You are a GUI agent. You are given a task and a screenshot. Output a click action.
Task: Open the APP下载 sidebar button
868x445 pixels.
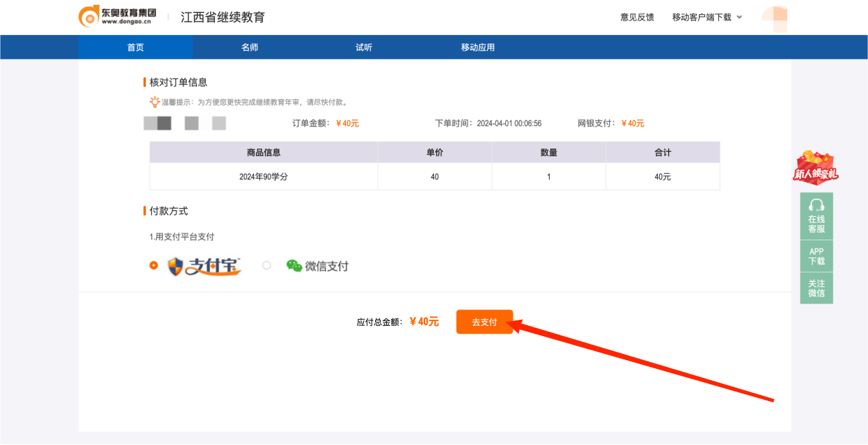click(816, 256)
